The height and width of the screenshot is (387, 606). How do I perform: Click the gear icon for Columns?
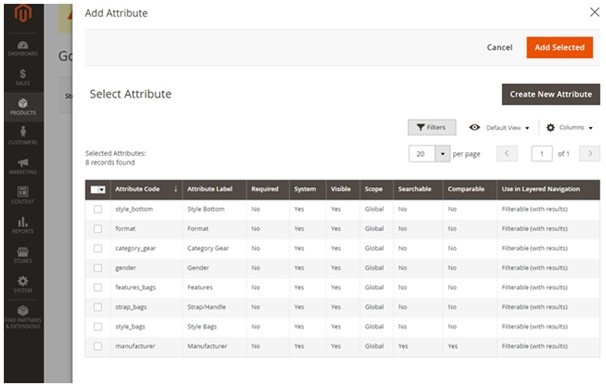(551, 128)
